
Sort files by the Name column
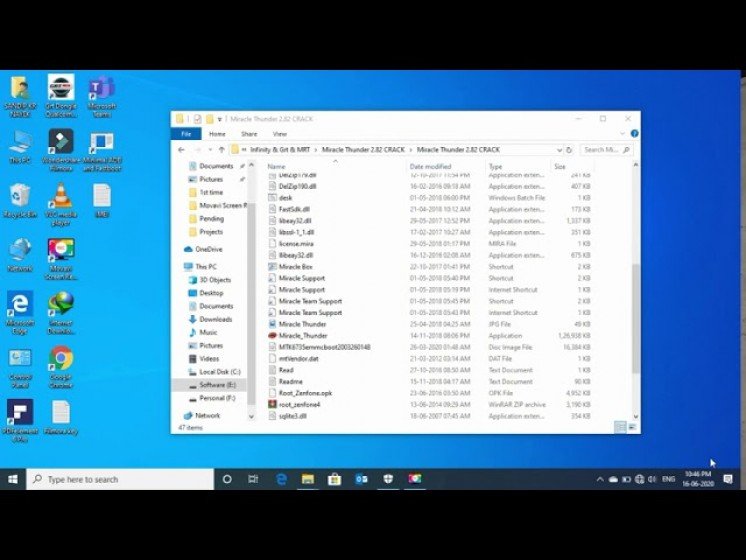[x=335, y=167]
